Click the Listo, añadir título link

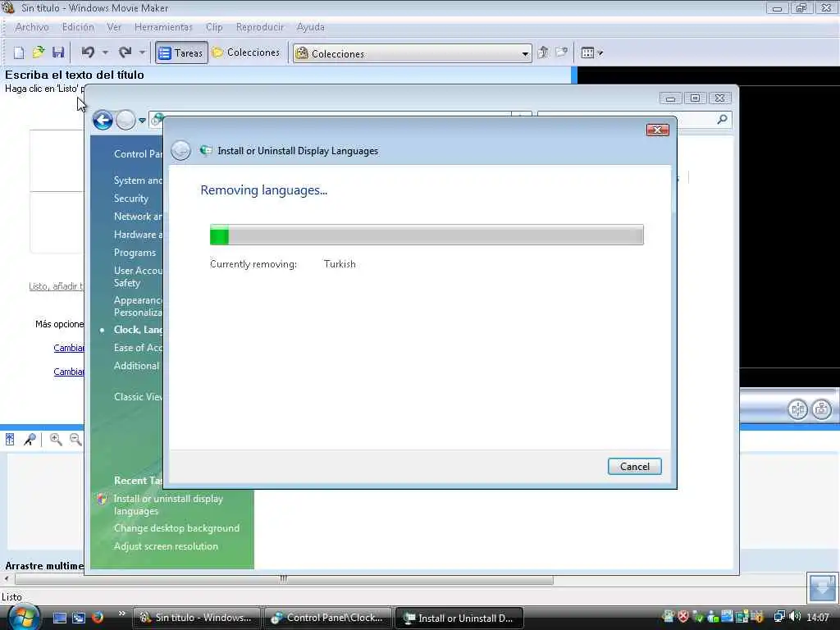coord(57,286)
